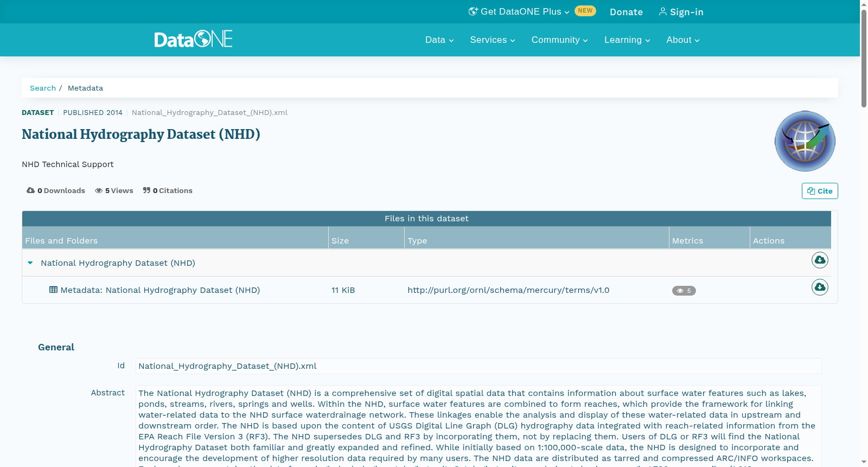Click the downloads cloud icon near 0 Downloads
This screenshot has height=467, width=868.
pyautogui.click(x=31, y=190)
